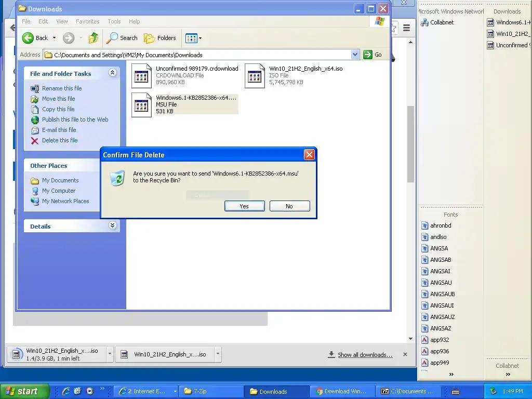Open Unconfirmed item in Downloads side toolbar

[509, 45]
